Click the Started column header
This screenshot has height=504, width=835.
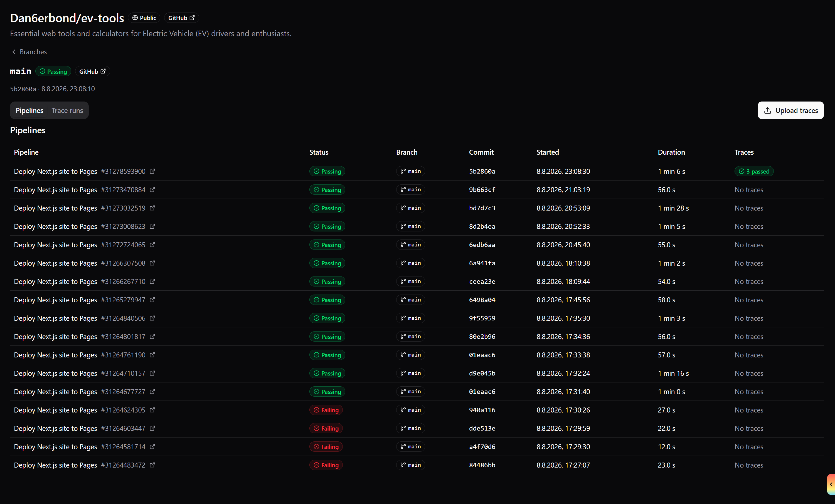click(547, 152)
